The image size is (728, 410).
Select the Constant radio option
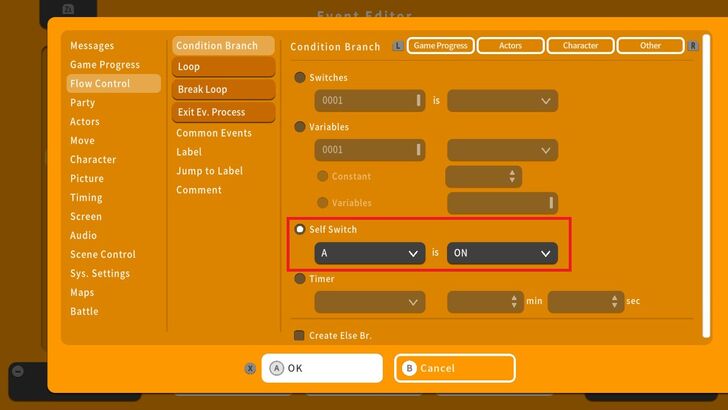pos(322,176)
